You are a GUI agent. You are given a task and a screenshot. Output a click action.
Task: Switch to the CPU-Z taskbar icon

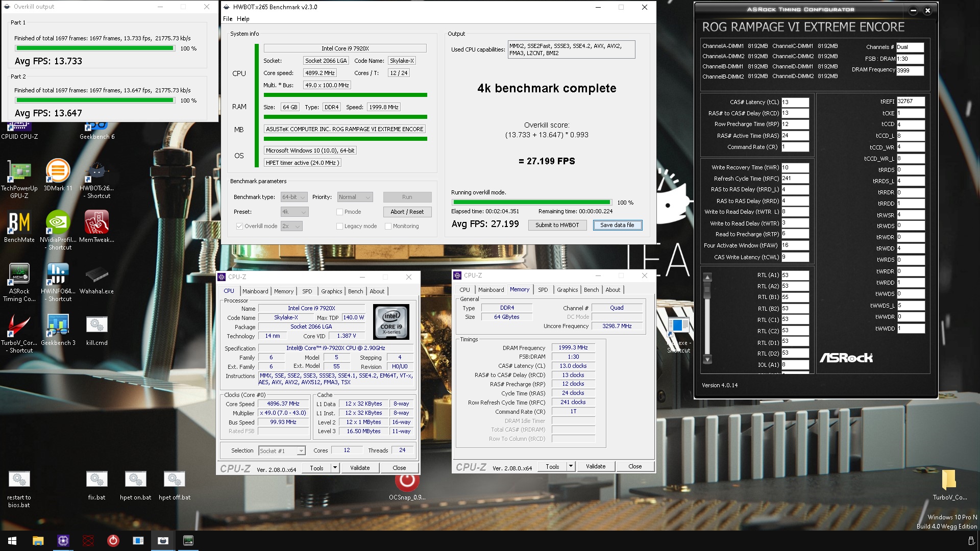click(63, 541)
